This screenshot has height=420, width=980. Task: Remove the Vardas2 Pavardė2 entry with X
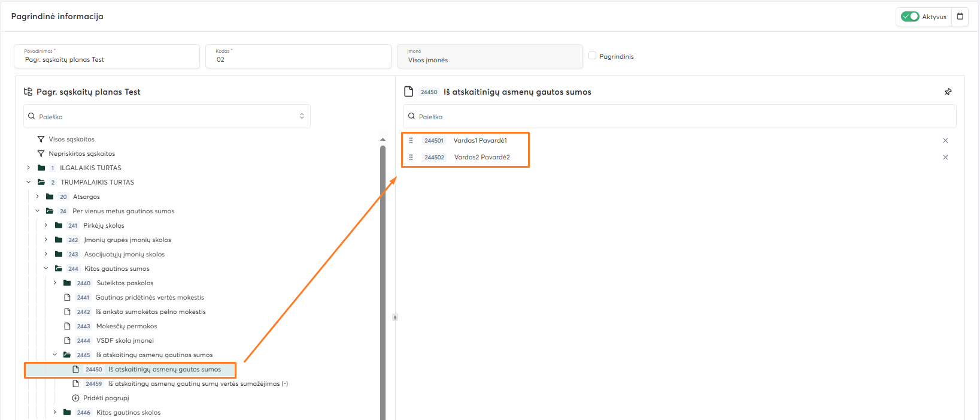tap(945, 158)
